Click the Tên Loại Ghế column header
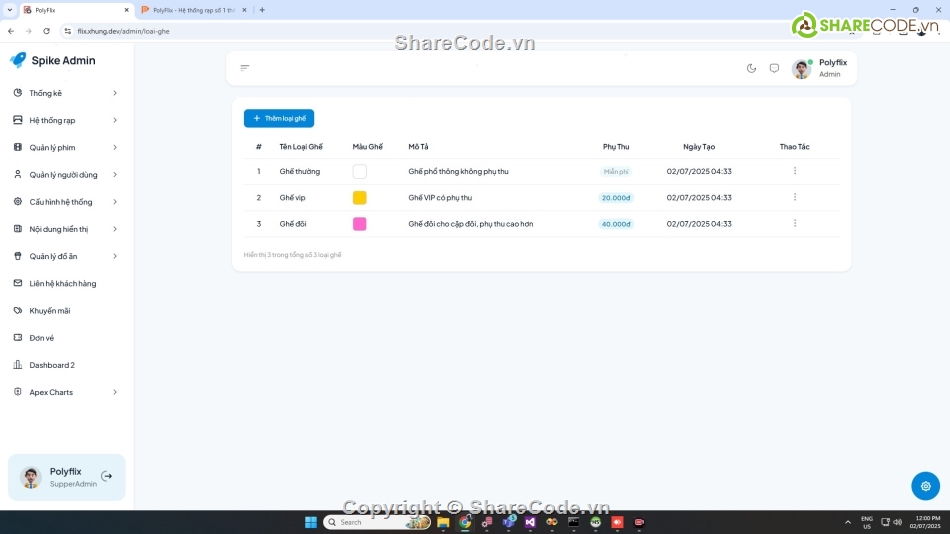 301,147
